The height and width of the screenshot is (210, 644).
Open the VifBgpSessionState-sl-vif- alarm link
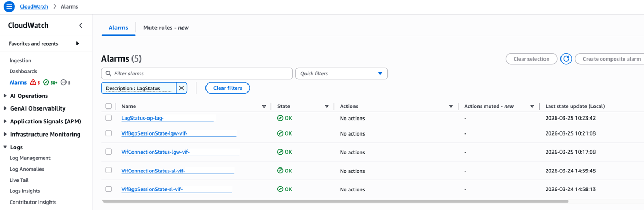coord(152,189)
